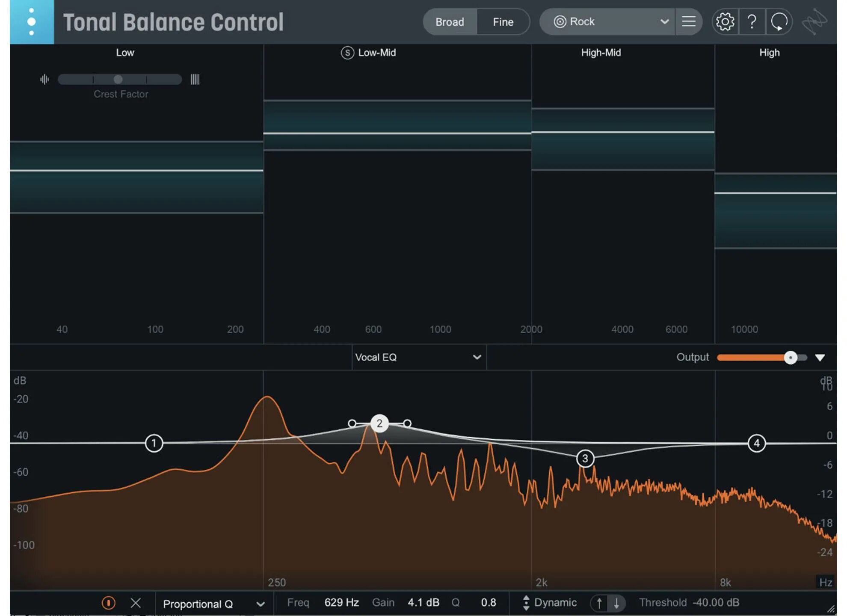Click the Hz unit label in EQ

click(826, 582)
